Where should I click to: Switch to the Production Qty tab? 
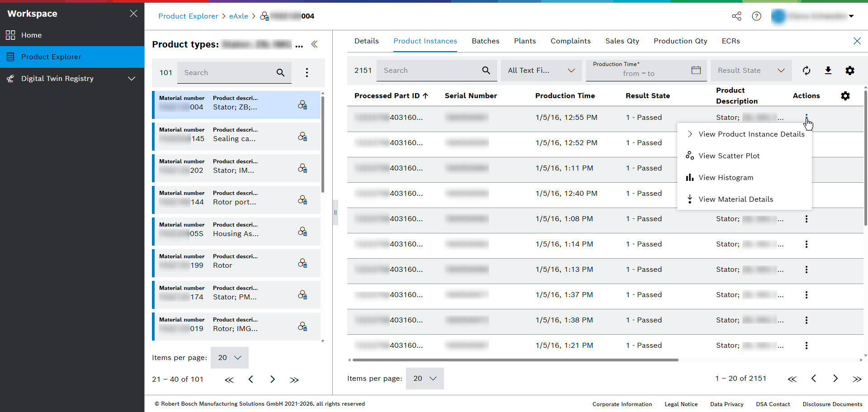click(x=680, y=41)
